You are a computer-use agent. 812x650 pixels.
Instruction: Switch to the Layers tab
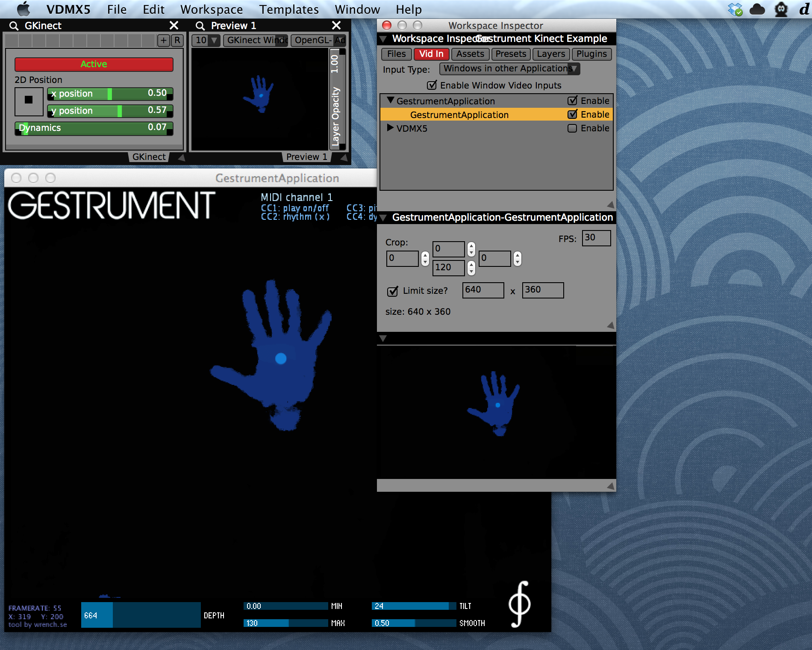coord(551,54)
